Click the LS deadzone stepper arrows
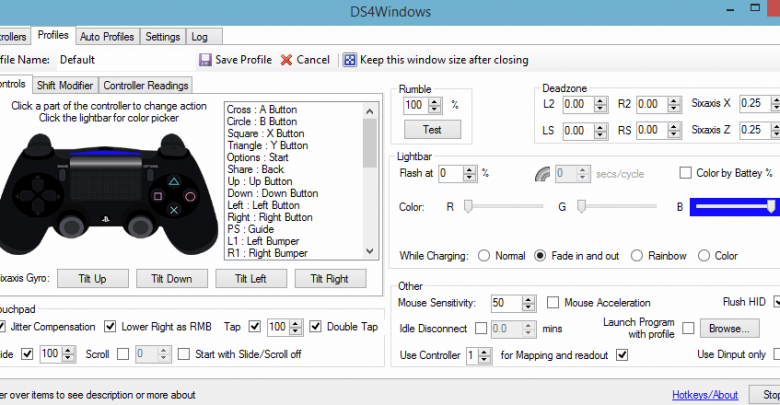 [600, 131]
